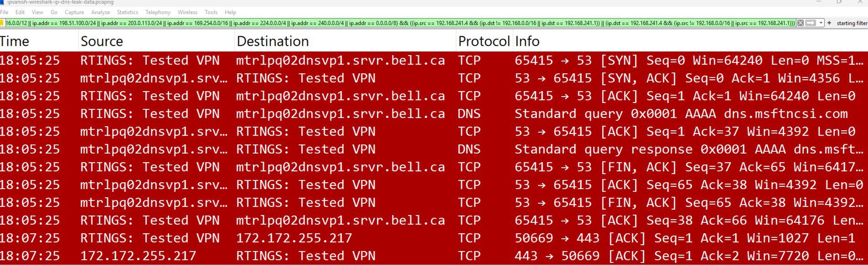Open the Help menu
The image size is (868, 265).
coord(230,12)
